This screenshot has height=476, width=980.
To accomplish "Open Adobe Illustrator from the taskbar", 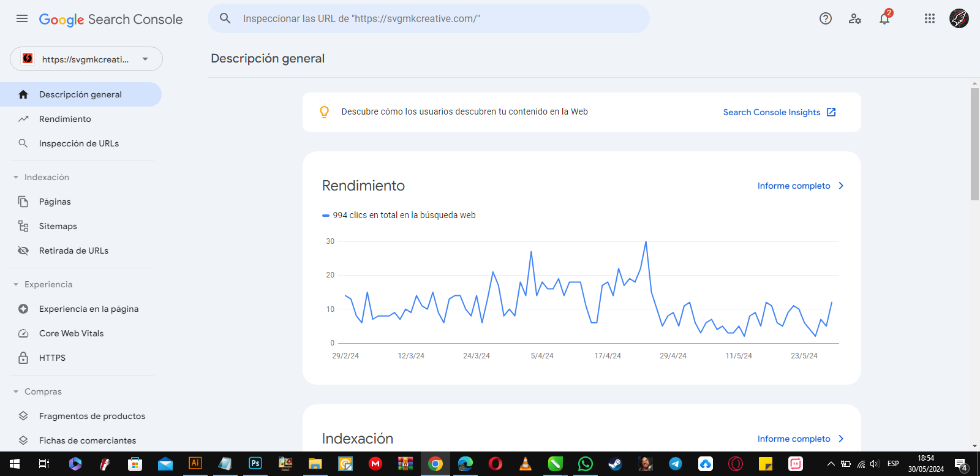I will pos(195,464).
